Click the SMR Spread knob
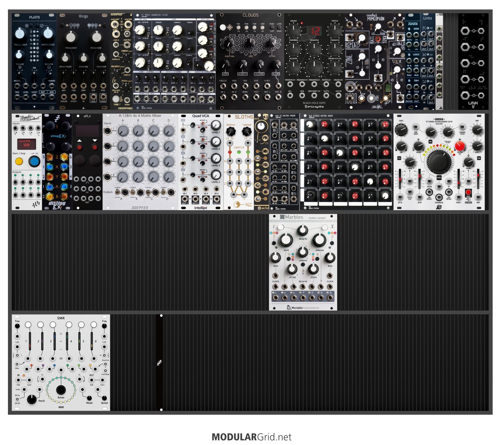The image size is (504, 445). point(104,398)
